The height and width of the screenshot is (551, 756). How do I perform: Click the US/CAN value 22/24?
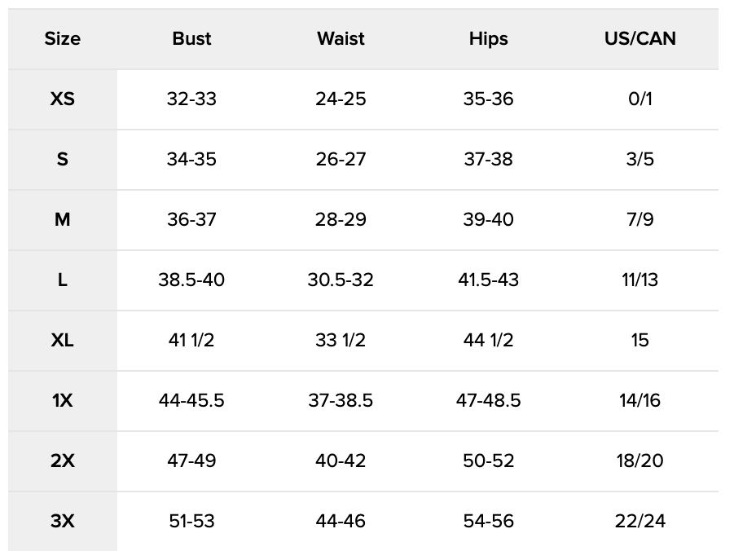640,521
